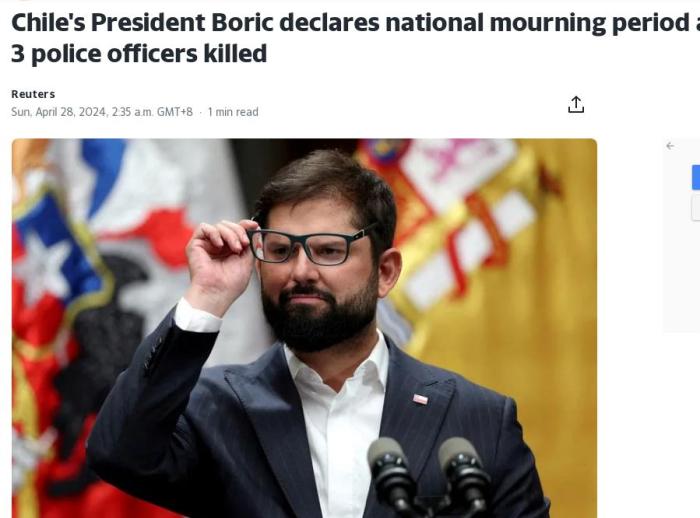
Task: Click the '1 min read' label
Action: click(x=233, y=112)
